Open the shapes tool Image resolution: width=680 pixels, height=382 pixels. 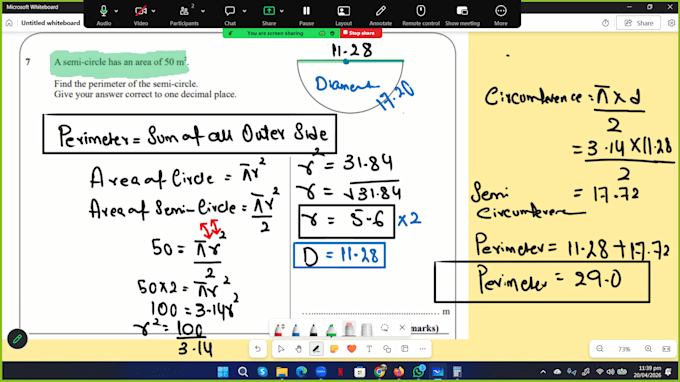point(387,349)
